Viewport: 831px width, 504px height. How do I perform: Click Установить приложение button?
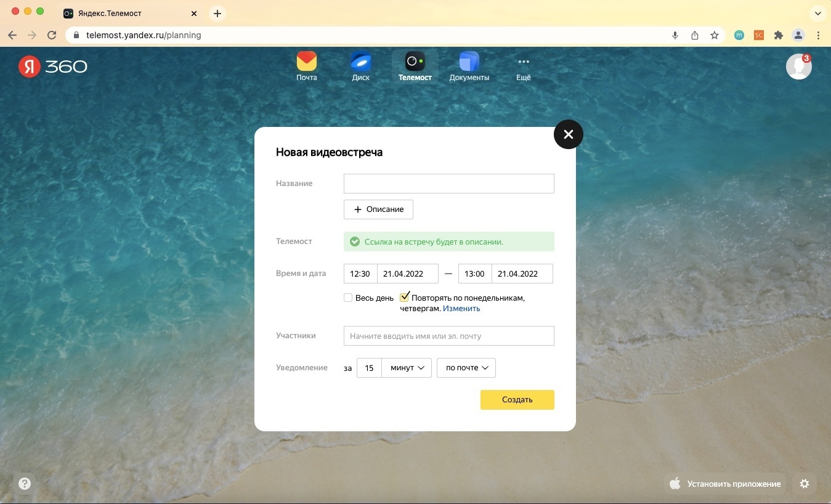pyautogui.click(x=726, y=484)
